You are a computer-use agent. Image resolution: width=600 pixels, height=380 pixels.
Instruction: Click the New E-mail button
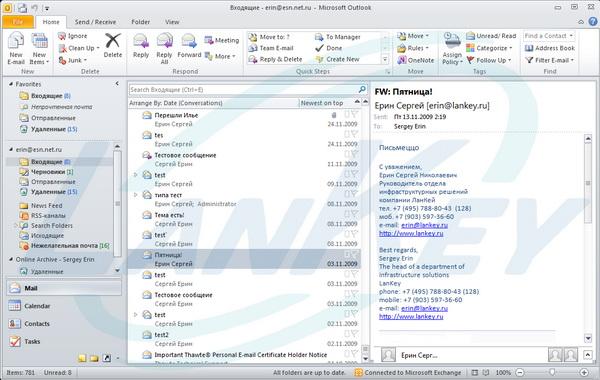pyautogui.click(x=16, y=49)
